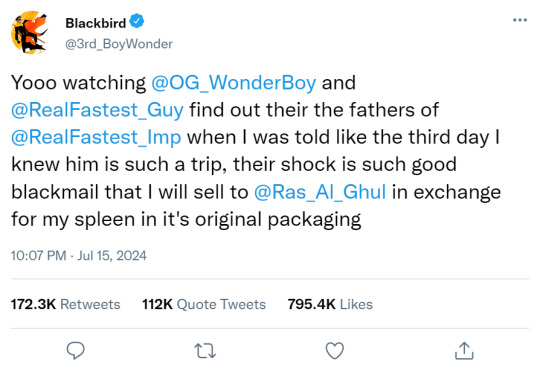View the 795.4K Likes list
This screenshot has width=540, height=384.
tap(330, 304)
